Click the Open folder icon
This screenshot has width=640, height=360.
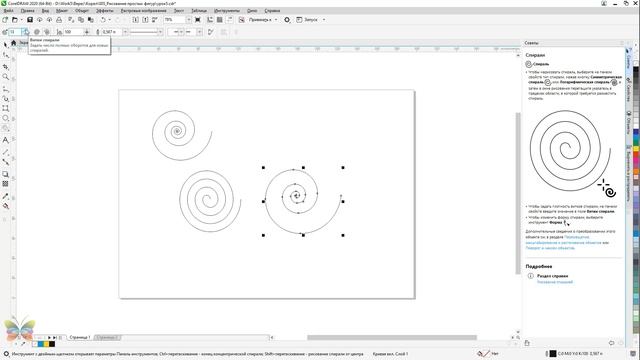click(x=15, y=20)
